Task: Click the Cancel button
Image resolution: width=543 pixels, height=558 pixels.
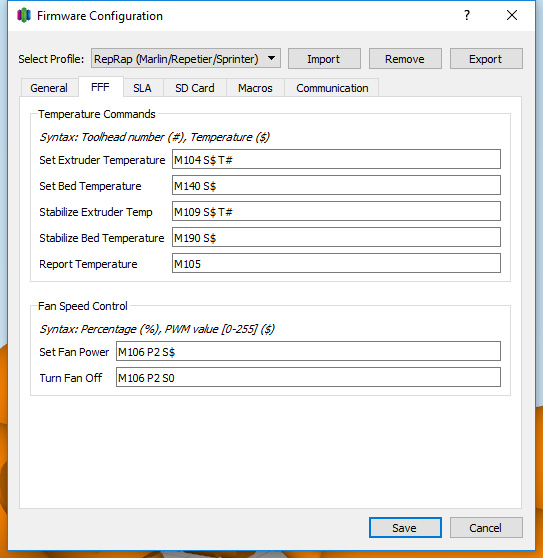Action: 486,527
